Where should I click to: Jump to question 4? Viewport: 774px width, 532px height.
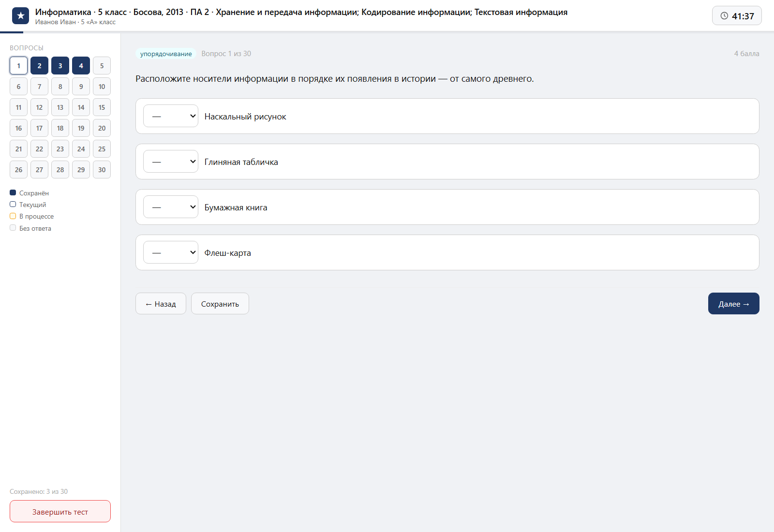tap(81, 66)
